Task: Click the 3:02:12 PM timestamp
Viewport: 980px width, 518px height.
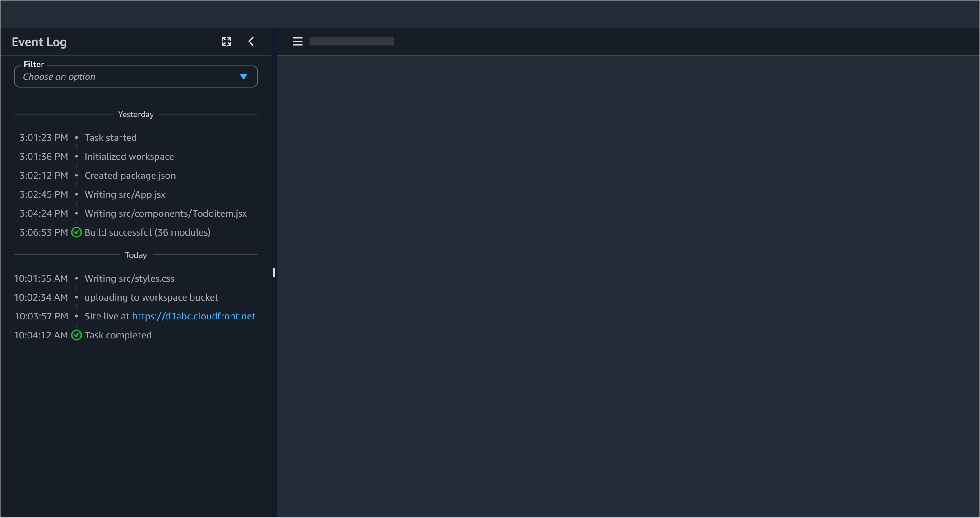Action: [x=44, y=176]
